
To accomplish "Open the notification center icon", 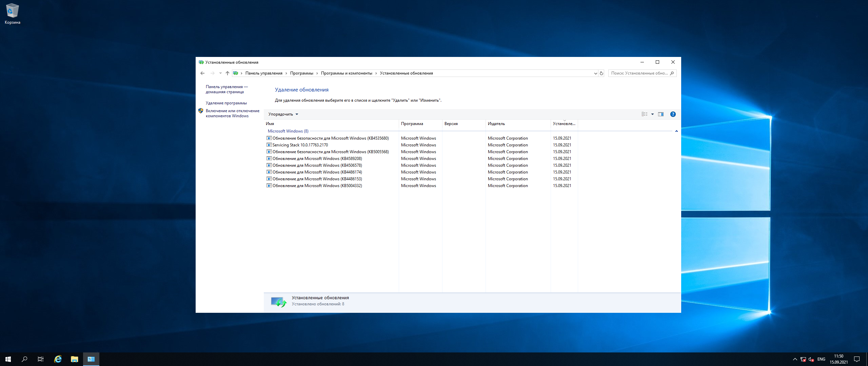I will pyautogui.click(x=857, y=359).
